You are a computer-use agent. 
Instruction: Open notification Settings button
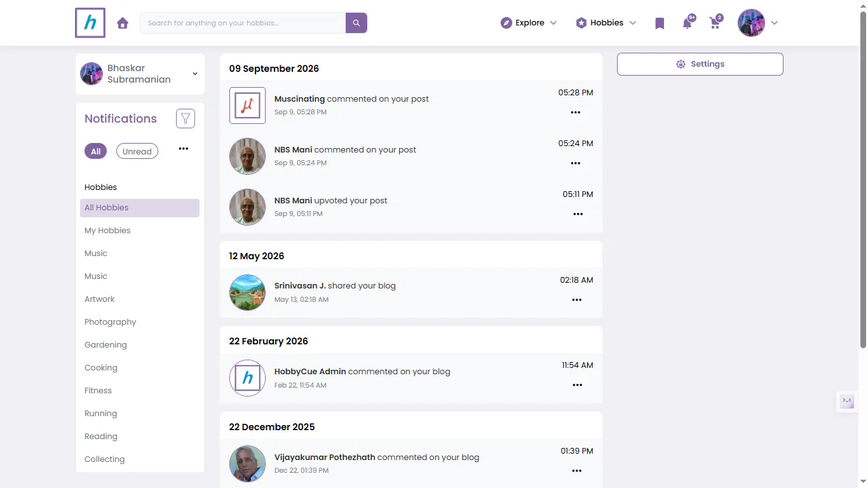pos(700,64)
